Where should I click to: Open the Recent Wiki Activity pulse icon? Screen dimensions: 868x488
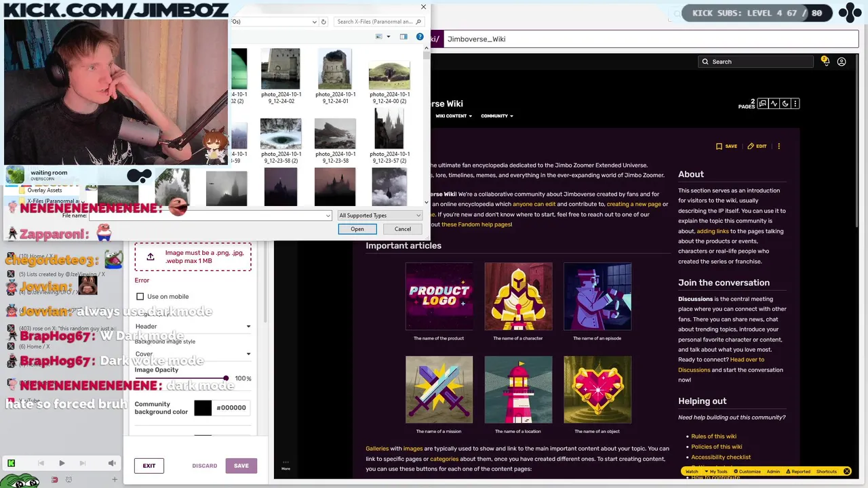click(x=774, y=104)
